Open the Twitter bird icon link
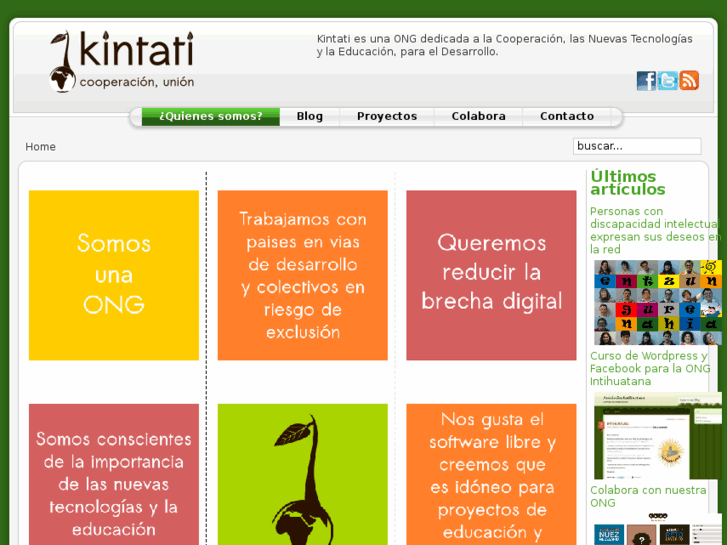This screenshot has height=545, width=727. click(x=667, y=81)
